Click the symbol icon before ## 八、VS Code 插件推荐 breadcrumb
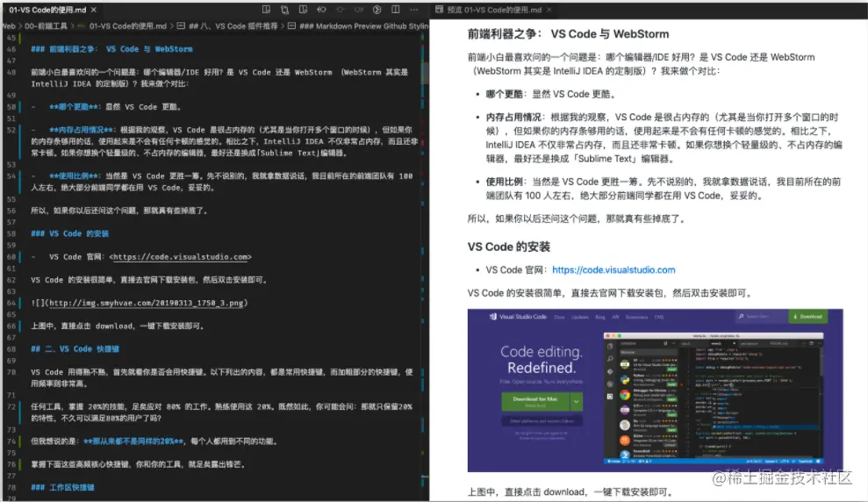The width and height of the screenshot is (868, 502). click(181, 26)
